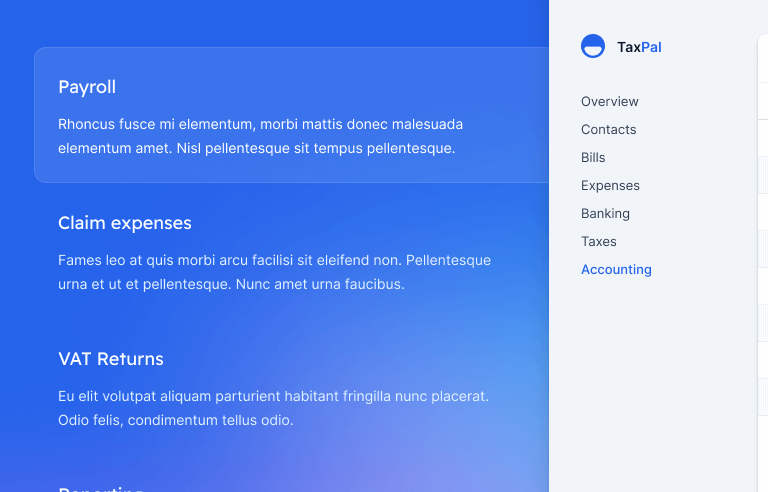Go to Contacts in the sidebar
The height and width of the screenshot is (492, 768).
(609, 129)
